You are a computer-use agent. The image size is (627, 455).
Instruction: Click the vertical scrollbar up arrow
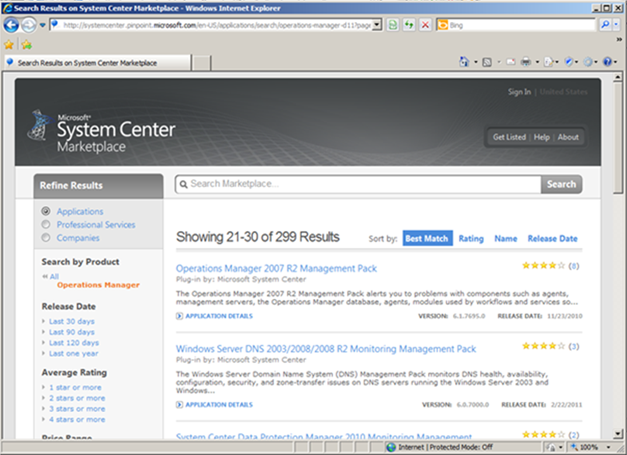[618, 77]
